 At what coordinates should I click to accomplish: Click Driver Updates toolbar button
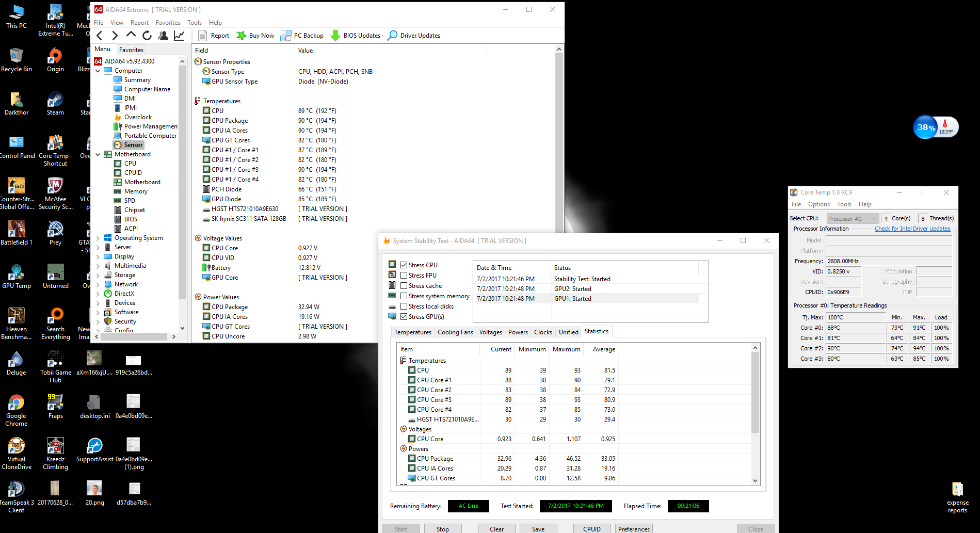tap(414, 36)
